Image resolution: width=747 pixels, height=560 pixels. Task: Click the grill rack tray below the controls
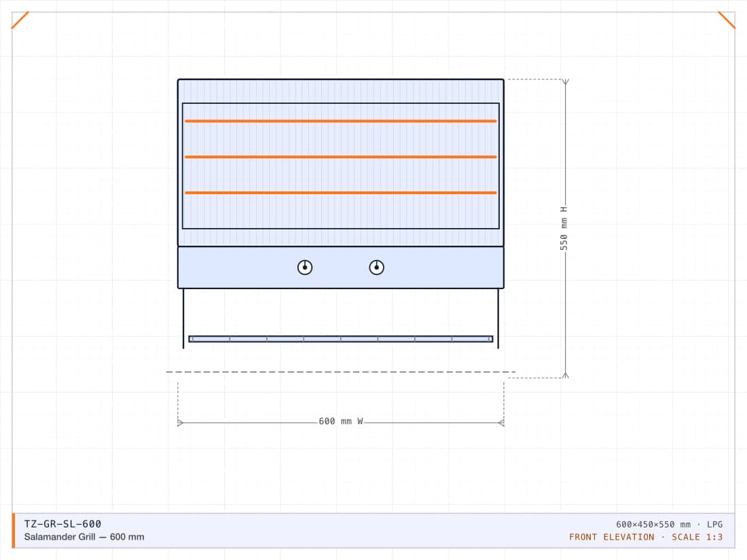tap(341, 339)
